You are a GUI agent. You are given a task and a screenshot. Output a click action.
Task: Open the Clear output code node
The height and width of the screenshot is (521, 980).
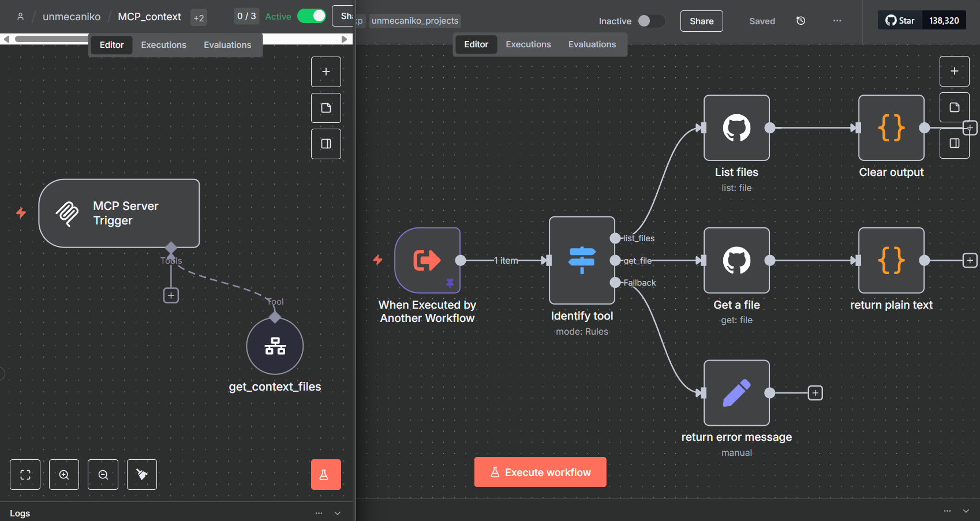891,128
